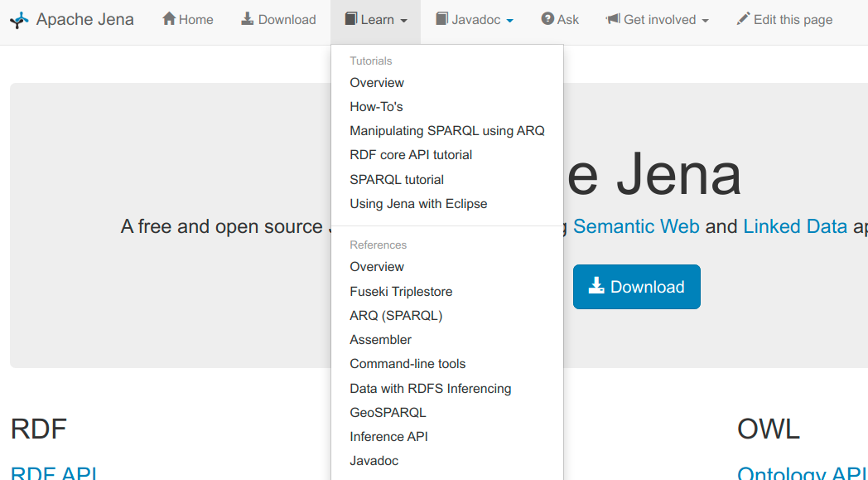Viewport: 868px width, 480px height.
Task: Open the Ontology API link
Action: point(803,473)
